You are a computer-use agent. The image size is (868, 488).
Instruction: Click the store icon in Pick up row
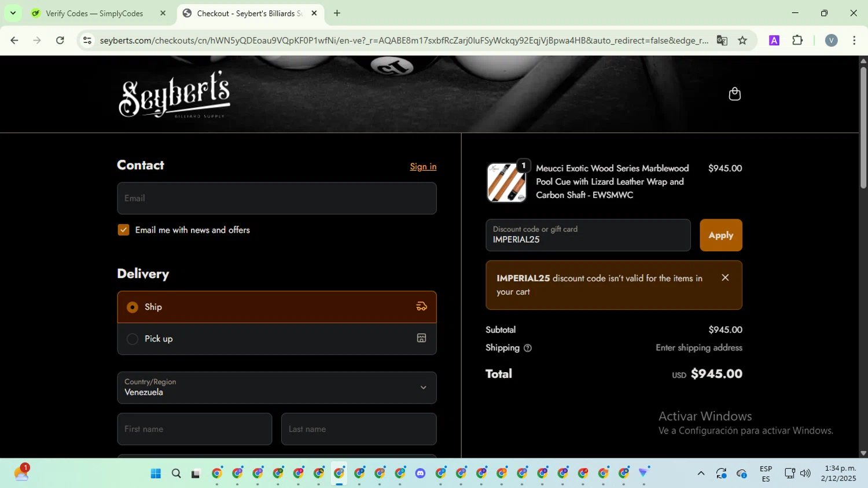coord(421,338)
